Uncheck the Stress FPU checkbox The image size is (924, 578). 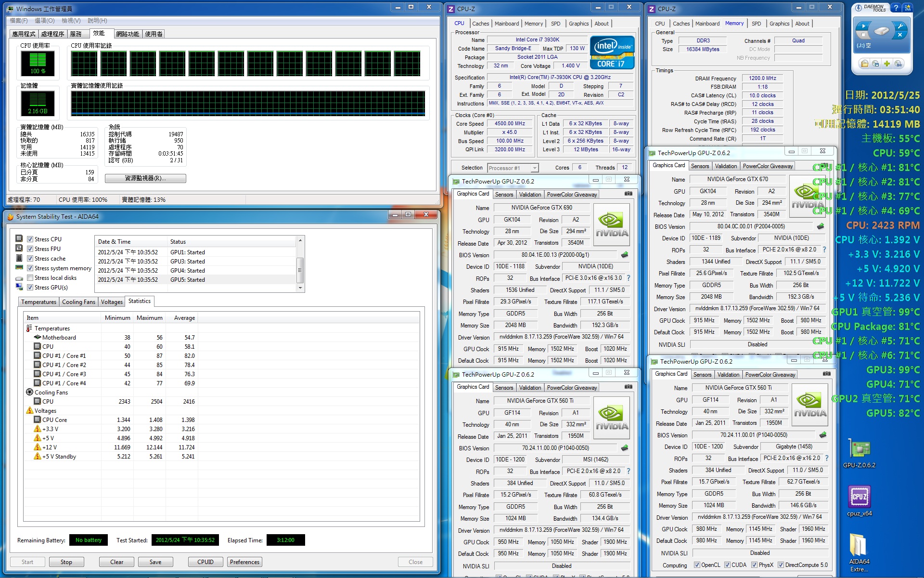coord(30,249)
